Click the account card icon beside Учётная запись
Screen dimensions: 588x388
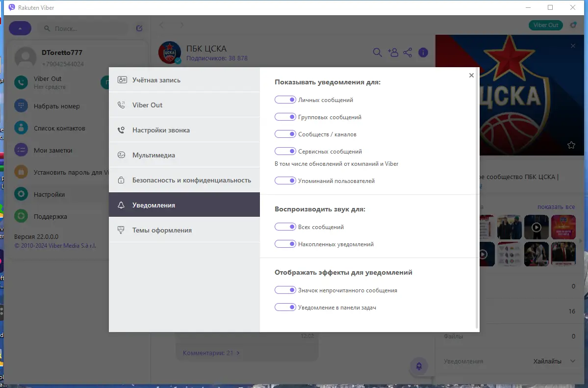click(122, 79)
